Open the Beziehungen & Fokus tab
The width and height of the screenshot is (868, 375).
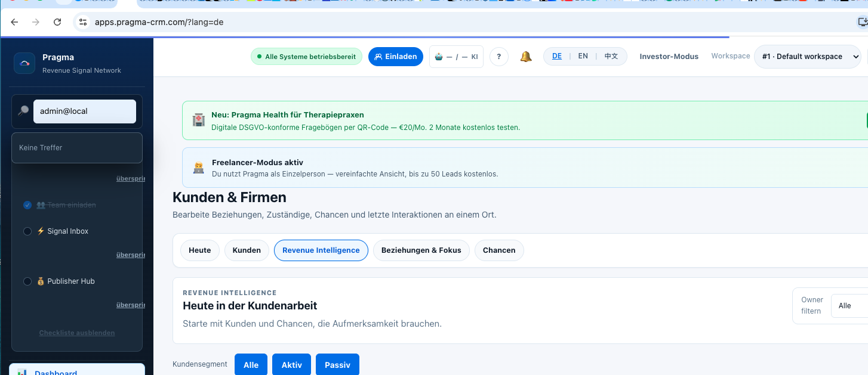[421, 250]
